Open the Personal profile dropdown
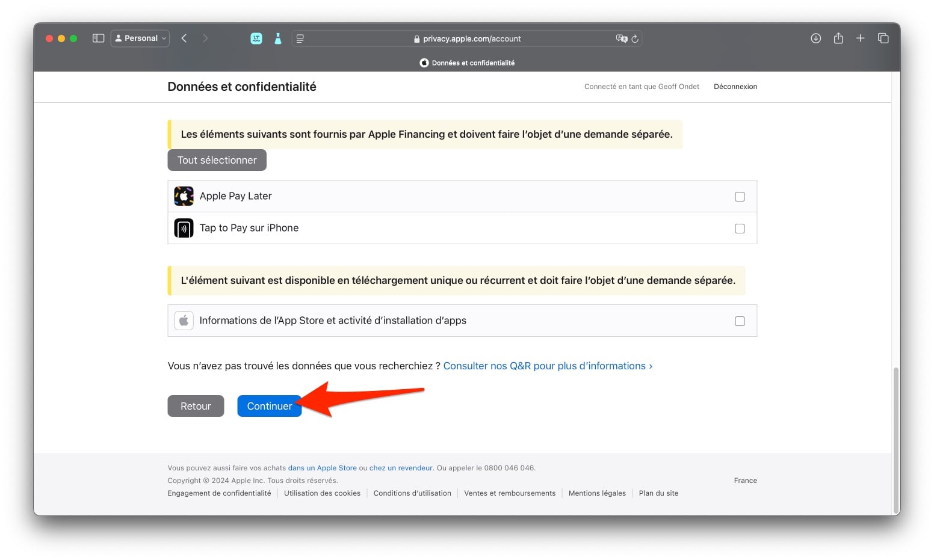 (140, 38)
